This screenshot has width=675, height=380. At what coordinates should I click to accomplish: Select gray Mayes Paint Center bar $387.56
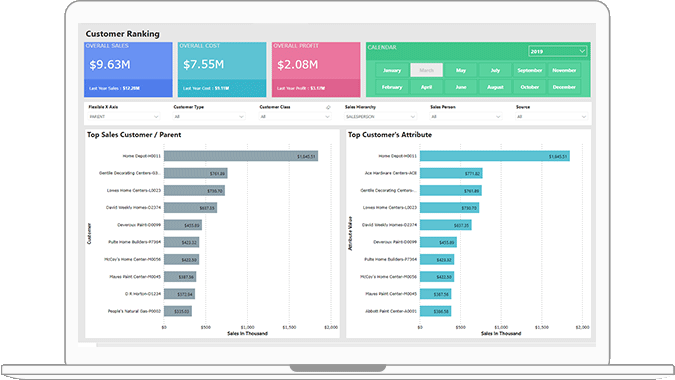[180, 277]
